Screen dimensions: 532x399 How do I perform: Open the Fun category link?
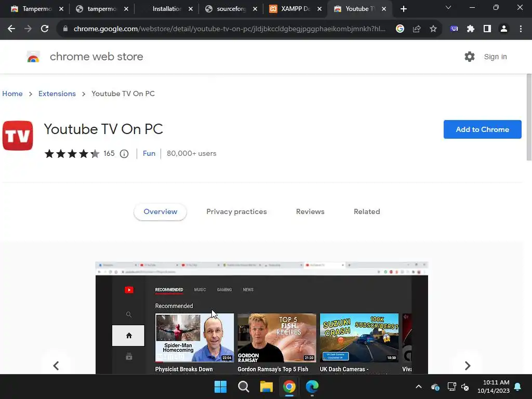click(x=149, y=153)
